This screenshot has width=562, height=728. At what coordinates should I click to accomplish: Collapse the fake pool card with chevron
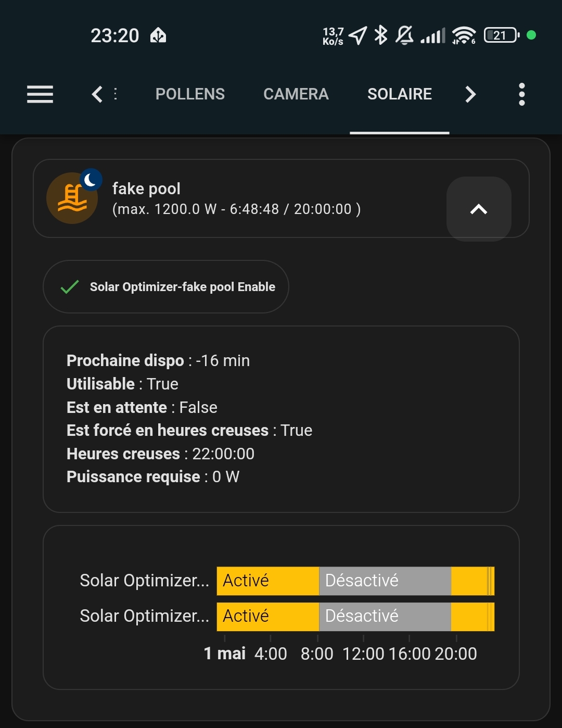point(479,209)
